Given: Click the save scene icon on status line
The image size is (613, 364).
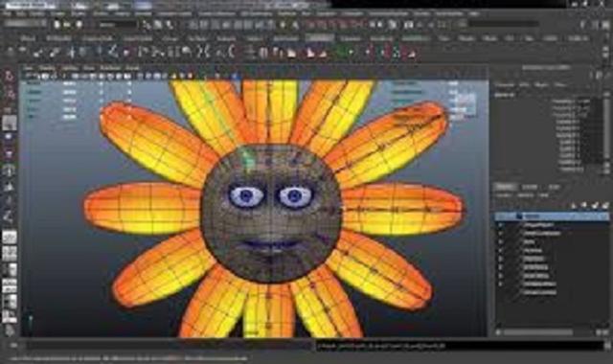Looking at the screenshot, I should (79, 25).
